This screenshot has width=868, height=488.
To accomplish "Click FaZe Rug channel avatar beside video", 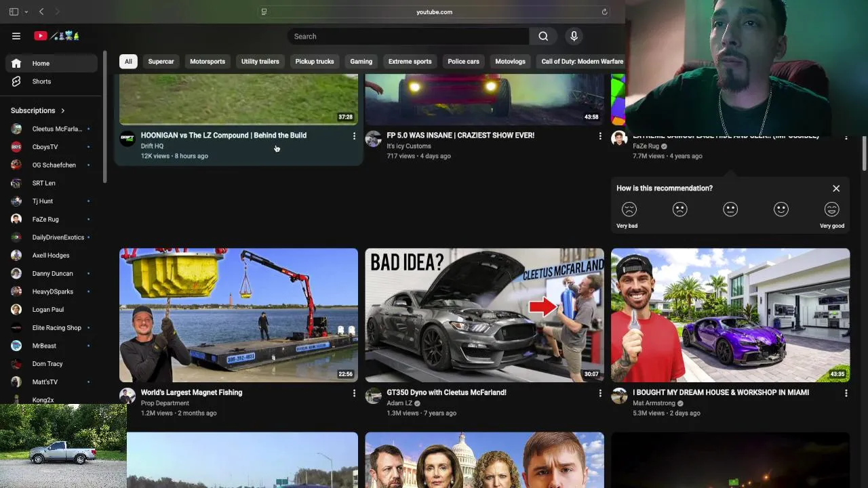I will (x=619, y=139).
